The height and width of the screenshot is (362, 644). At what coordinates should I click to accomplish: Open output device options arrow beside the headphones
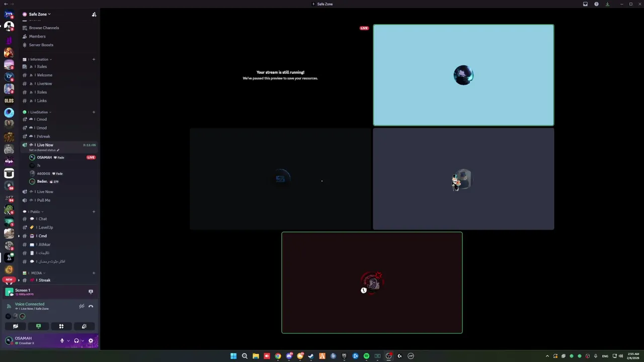(x=83, y=341)
